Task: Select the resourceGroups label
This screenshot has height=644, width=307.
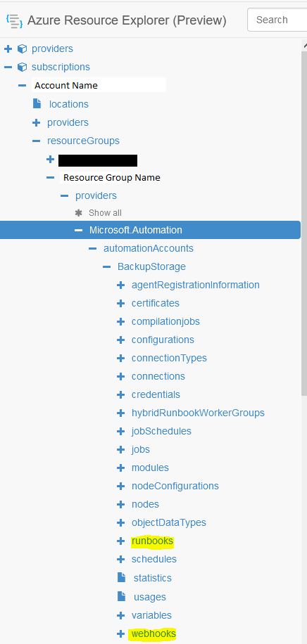Action: point(83,141)
